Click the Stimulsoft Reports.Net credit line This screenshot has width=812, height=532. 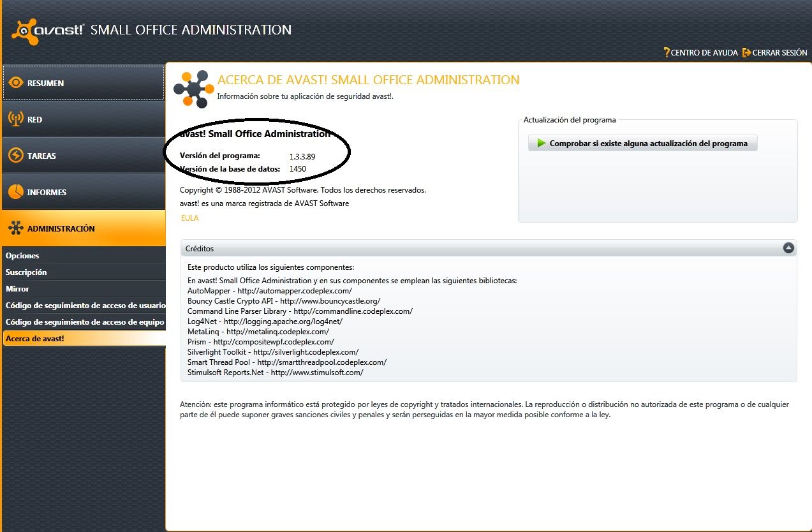pos(276,373)
